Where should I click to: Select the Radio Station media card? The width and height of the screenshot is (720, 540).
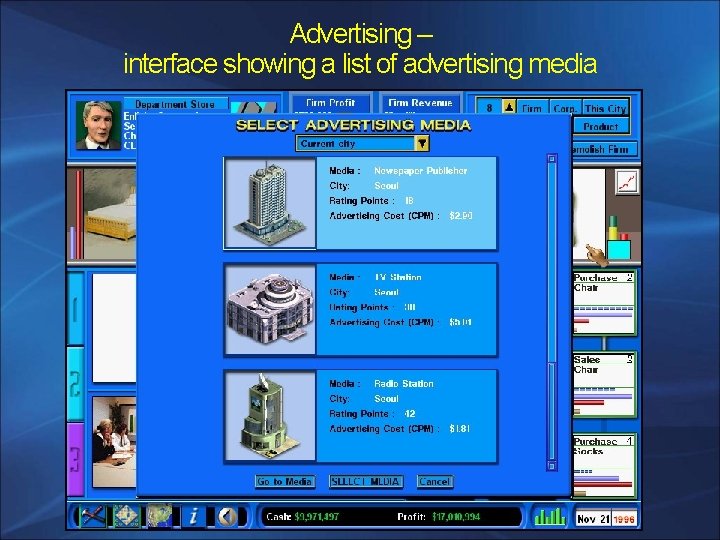point(360,416)
